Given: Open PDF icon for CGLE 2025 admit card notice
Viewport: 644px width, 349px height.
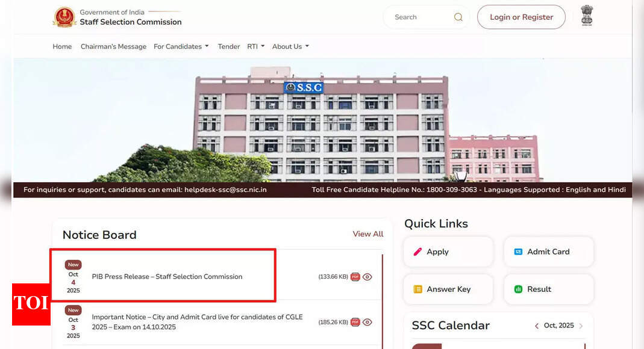Looking at the screenshot, I should click(355, 322).
